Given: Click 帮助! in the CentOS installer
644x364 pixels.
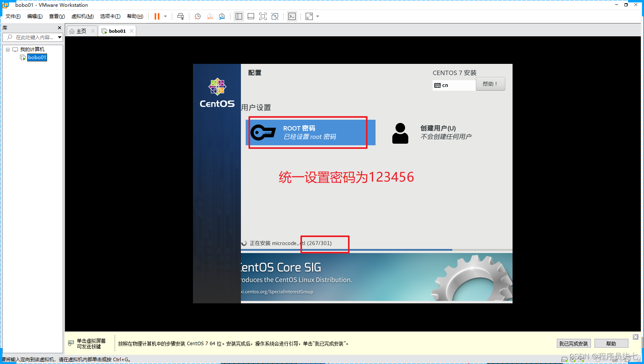Looking at the screenshot, I should 490,84.
